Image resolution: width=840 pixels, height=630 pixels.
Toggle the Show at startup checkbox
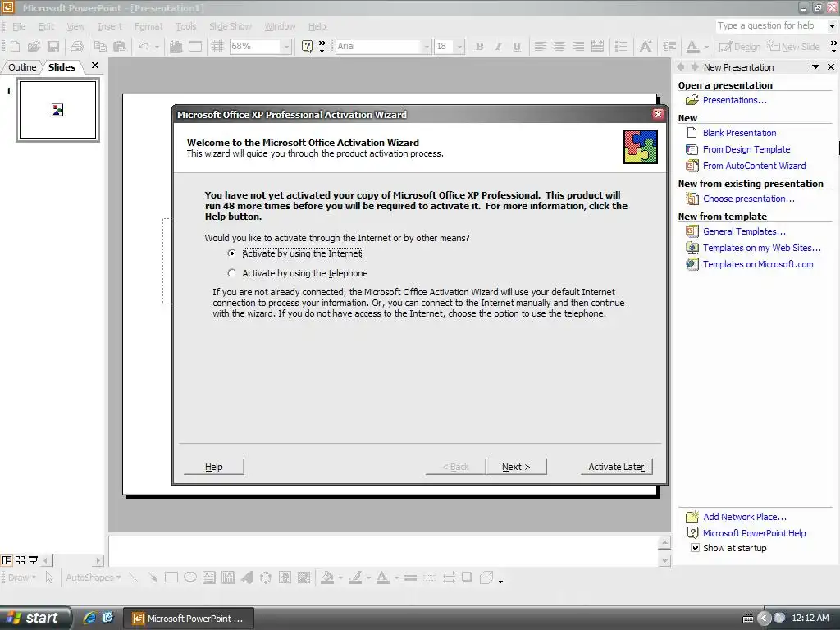695,548
